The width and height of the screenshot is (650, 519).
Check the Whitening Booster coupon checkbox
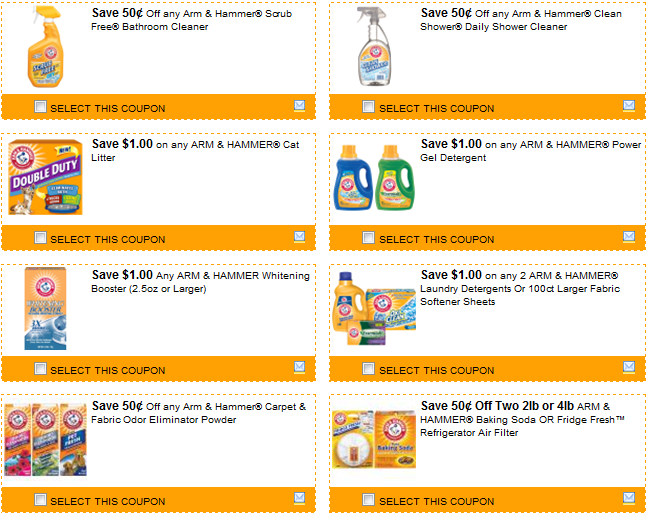pos(40,369)
